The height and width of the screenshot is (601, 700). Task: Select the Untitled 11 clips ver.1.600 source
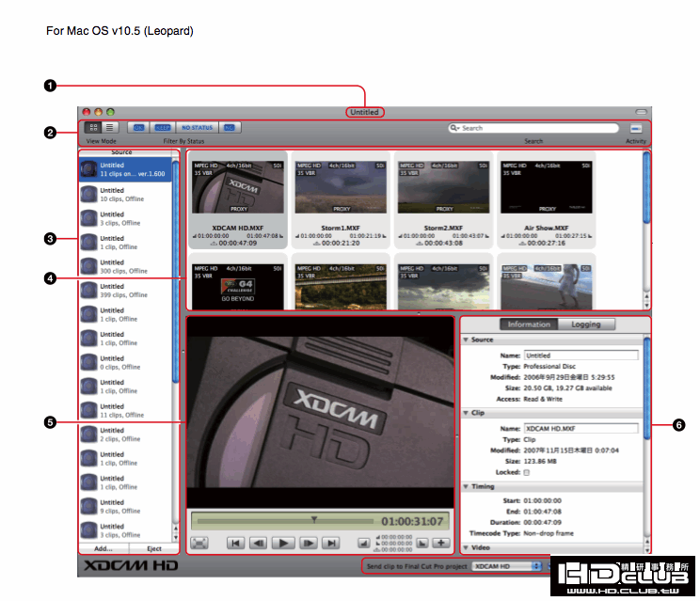click(125, 169)
